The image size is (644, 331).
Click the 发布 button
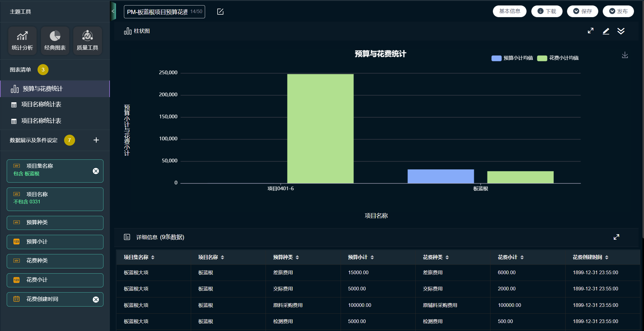point(618,11)
